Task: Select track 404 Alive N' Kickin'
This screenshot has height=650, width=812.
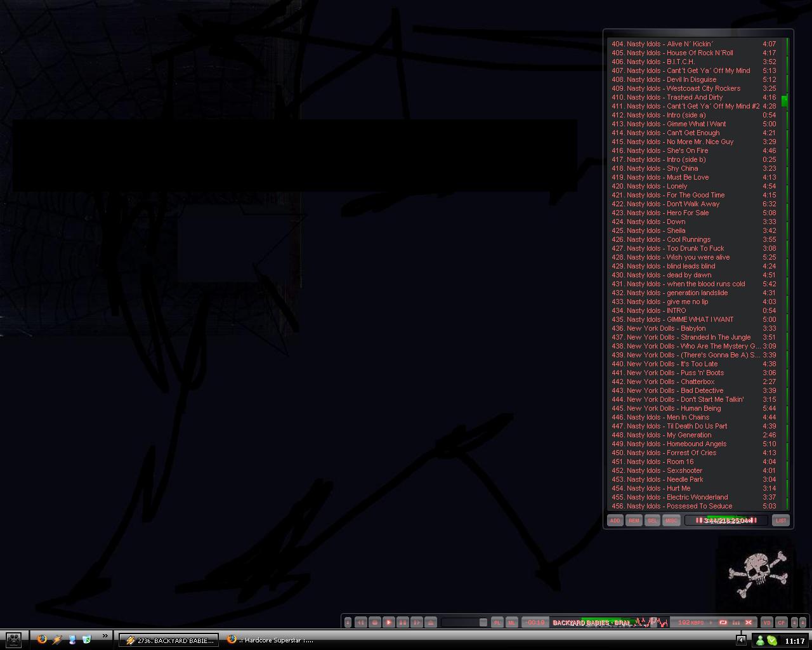Action: [693, 44]
